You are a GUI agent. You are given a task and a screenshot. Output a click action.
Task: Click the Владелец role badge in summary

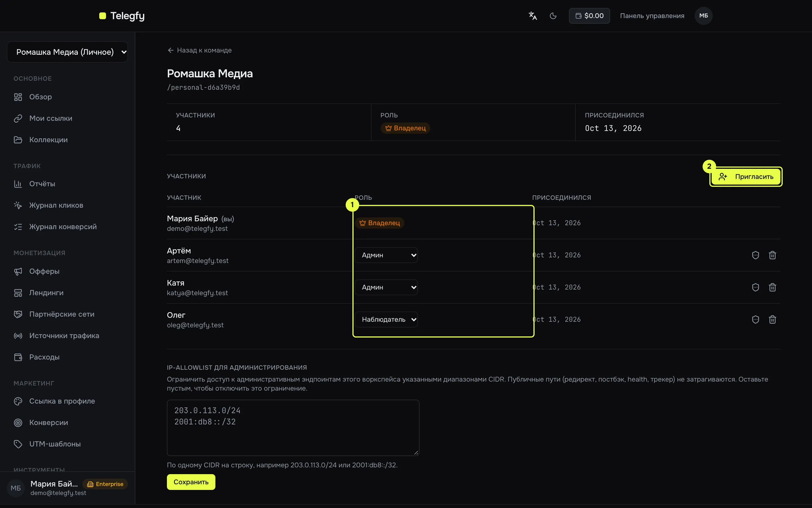pos(405,128)
